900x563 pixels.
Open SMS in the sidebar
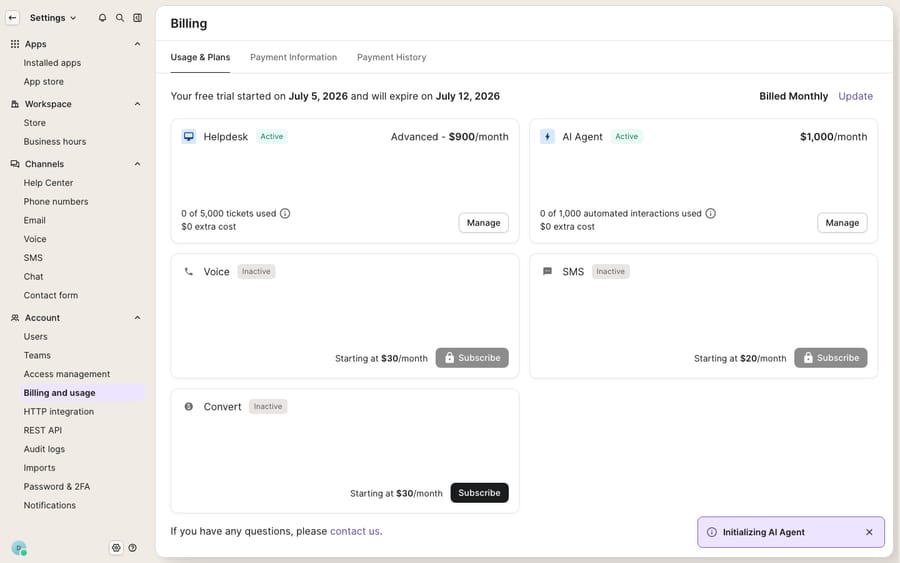click(x=33, y=258)
